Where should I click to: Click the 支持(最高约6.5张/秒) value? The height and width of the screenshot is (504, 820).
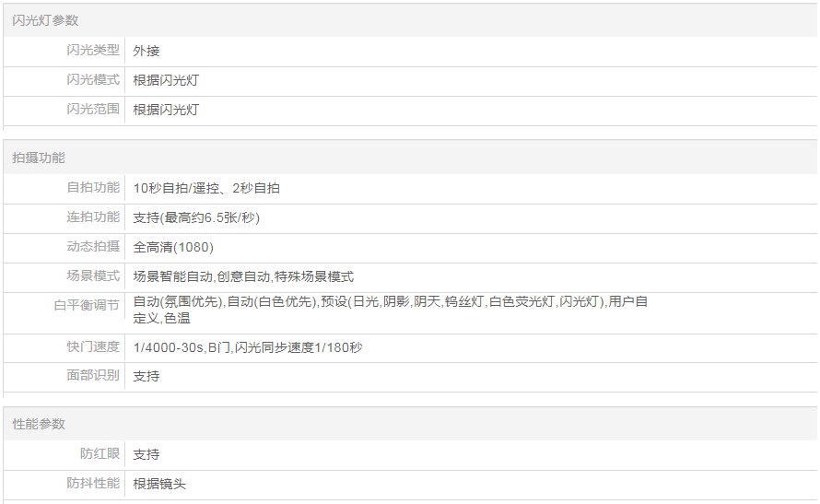pos(196,217)
